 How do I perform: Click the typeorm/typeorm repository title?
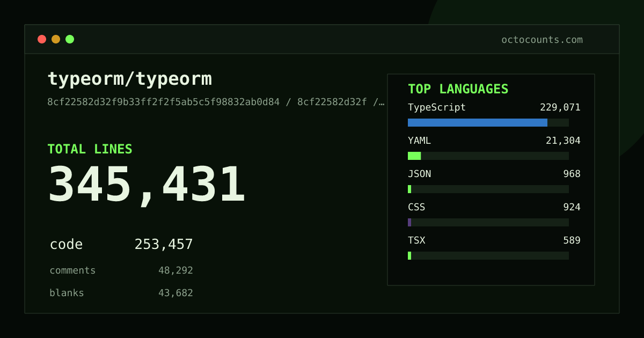coord(130,79)
